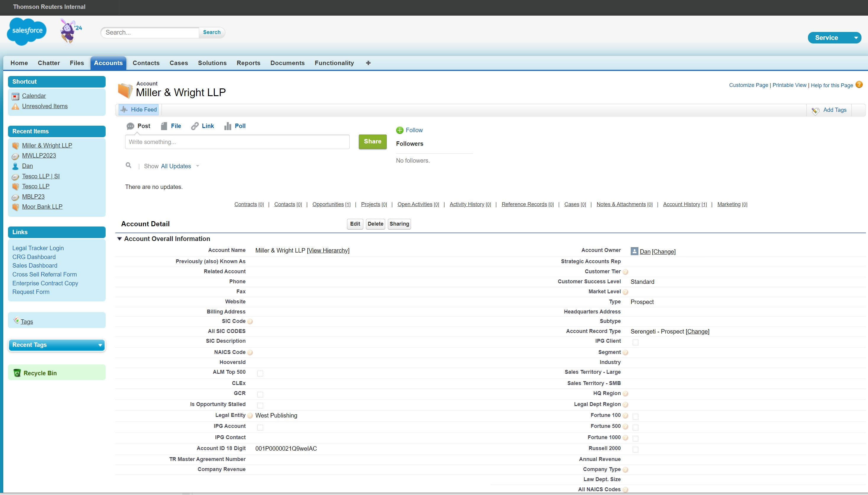
Task: Click the File document icon in feed
Action: tap(164, 126)
